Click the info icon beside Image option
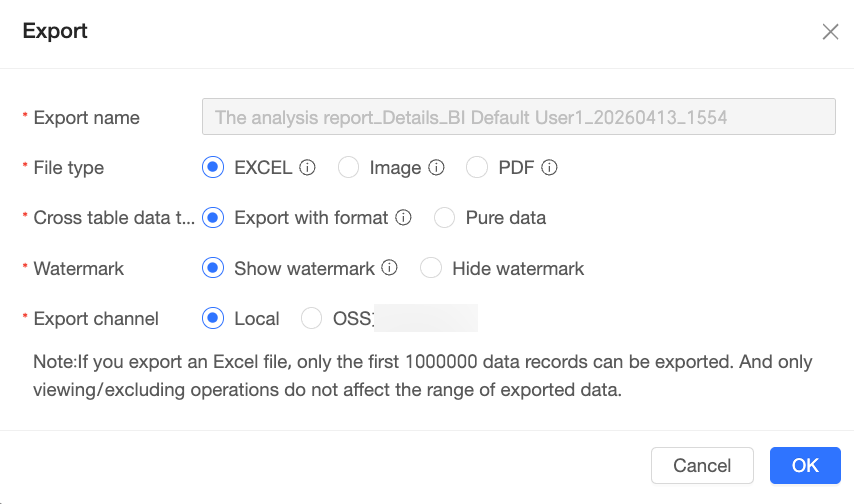 click(x=436, y=167)
